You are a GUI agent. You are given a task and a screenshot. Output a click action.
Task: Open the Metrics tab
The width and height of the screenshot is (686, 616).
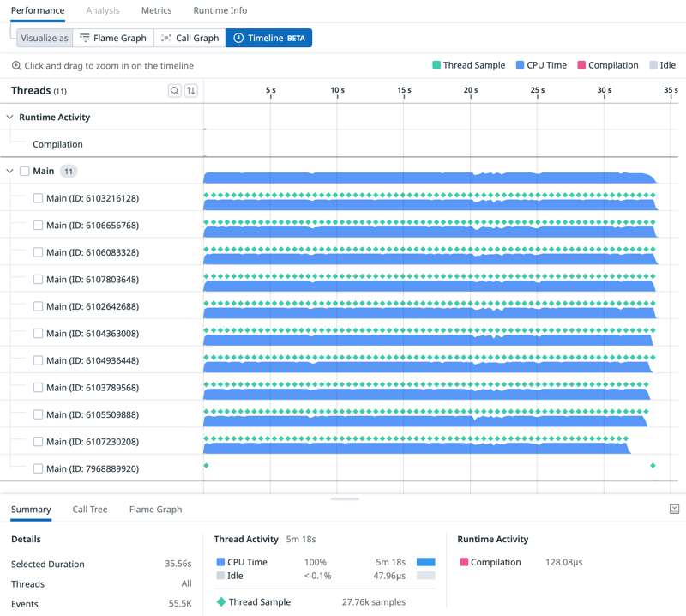pyautogui.click(x=156, y=10)
